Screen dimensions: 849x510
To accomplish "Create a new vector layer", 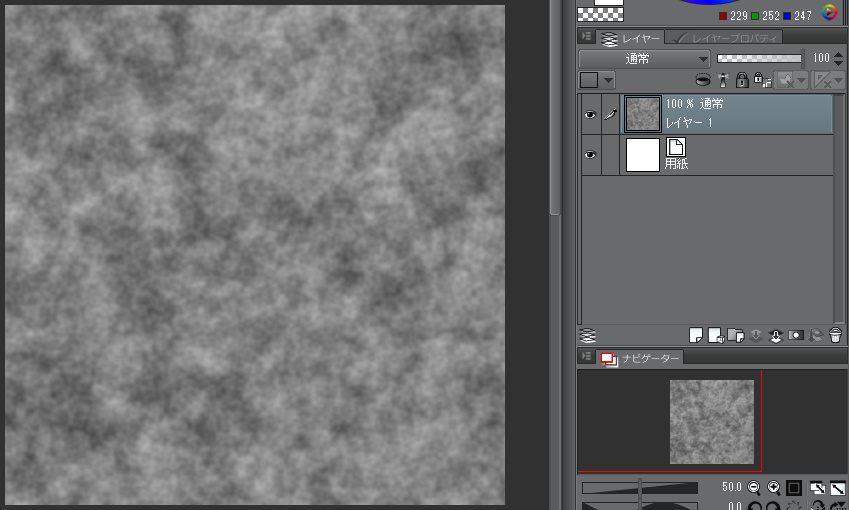I will tap(716, 336).
